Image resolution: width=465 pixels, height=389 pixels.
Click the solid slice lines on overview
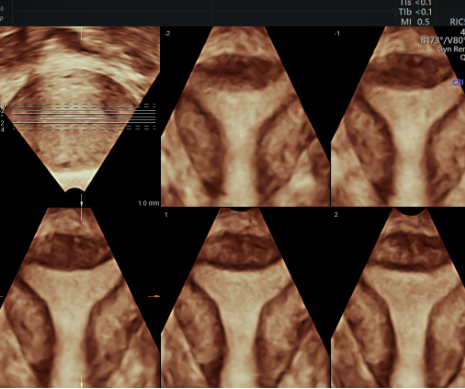[84, 116]
